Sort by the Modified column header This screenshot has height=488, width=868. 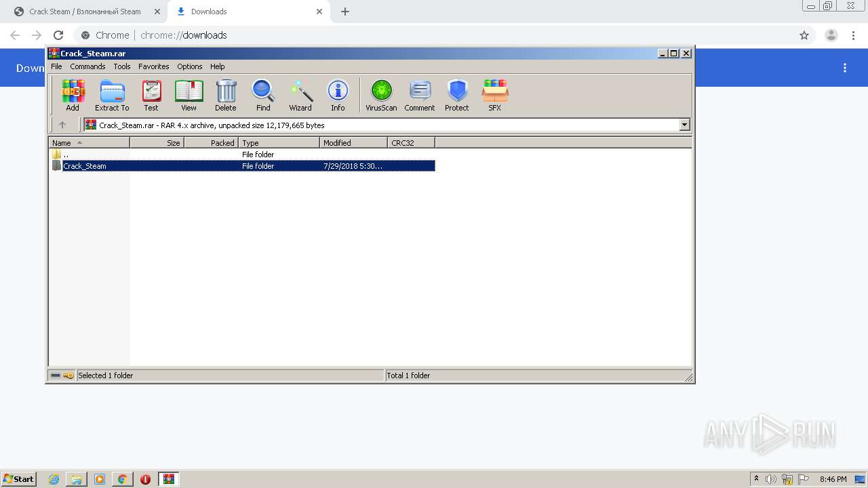click(x=353, y=142)
